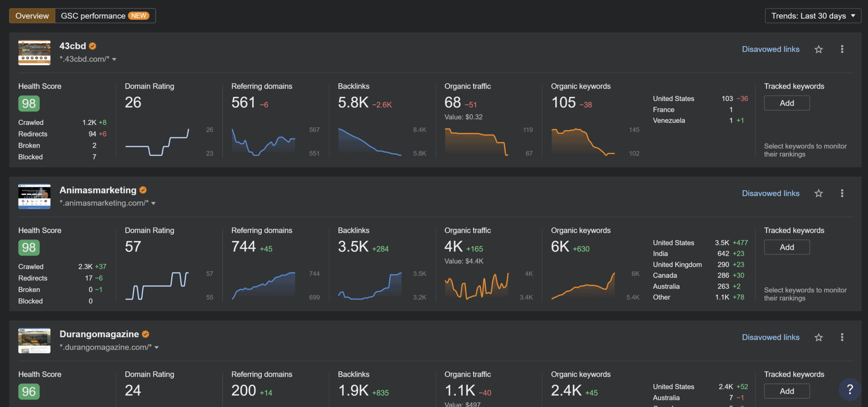Image resolution: width=868 pixels, height=407 pixels.
Task: Open help via the question mark icon
Action: pyautogui.click(x=850, y=389)
